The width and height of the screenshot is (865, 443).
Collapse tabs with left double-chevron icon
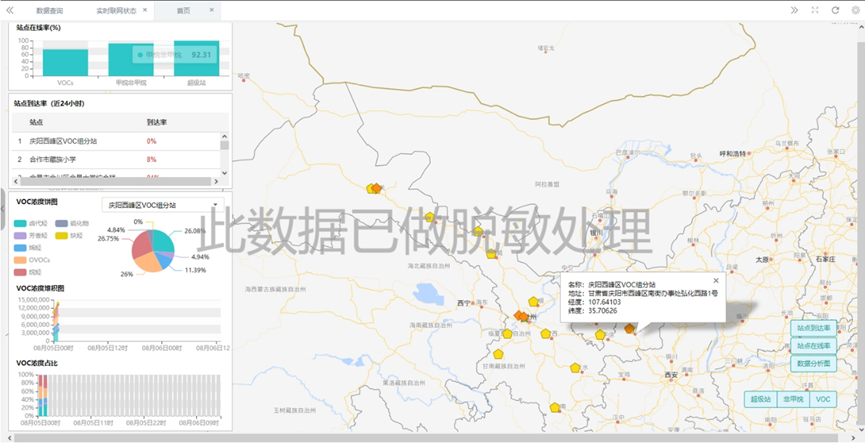[9, 10]
